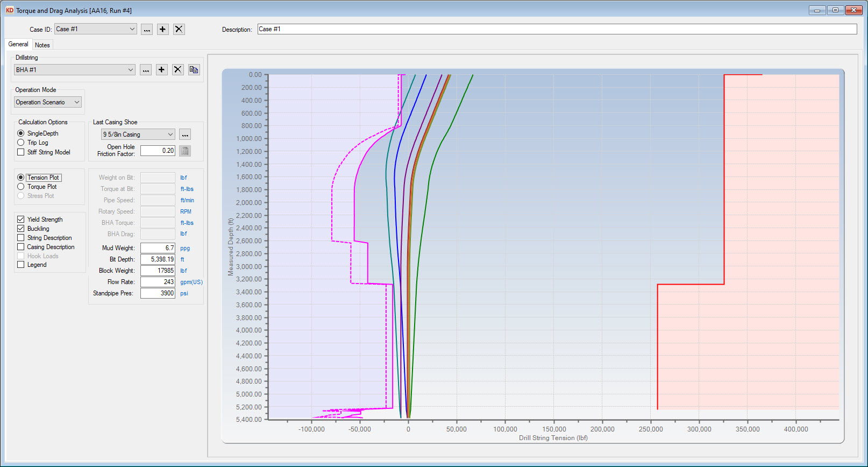
Task: Select Torque Plot radio button
Action: point(21,187)
